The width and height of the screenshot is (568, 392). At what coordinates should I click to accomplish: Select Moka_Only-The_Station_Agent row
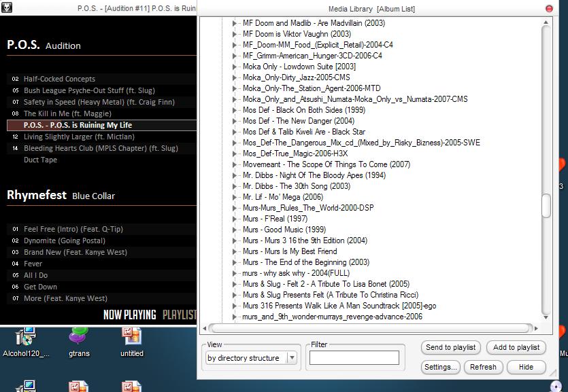(312, 88)
